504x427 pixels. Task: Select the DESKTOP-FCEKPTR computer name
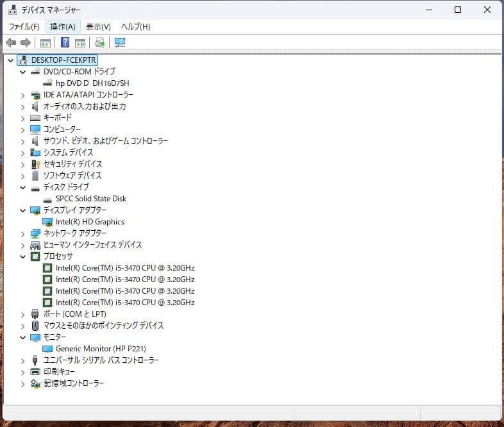point(63,60)
